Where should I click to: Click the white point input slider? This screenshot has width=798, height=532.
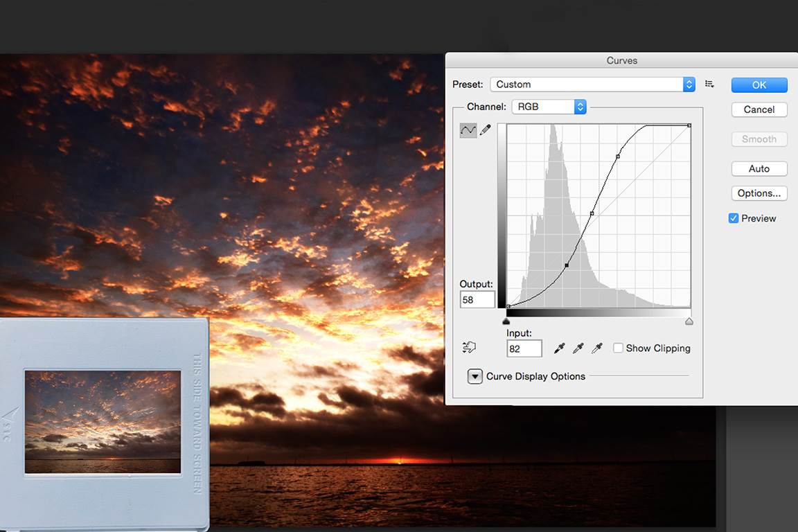coord(689,321)
